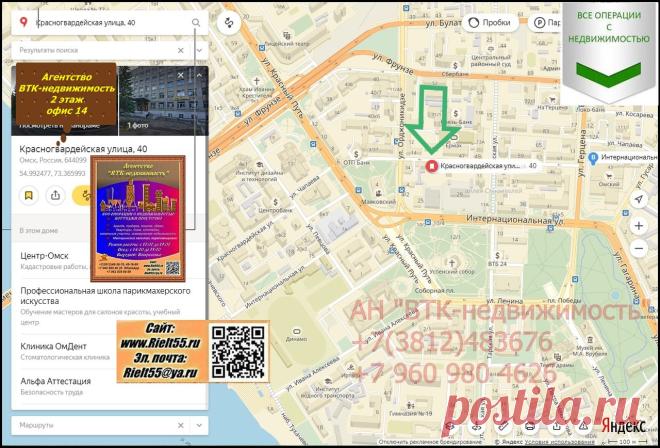Viewport: 660px width, 448px height.
Task: Expand the Маршруты panel chevron
Action: 200,425
